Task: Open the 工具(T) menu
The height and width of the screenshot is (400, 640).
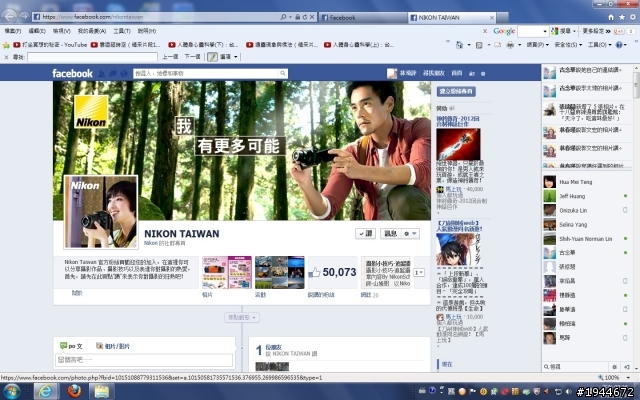Action: (x=122, y=31)
